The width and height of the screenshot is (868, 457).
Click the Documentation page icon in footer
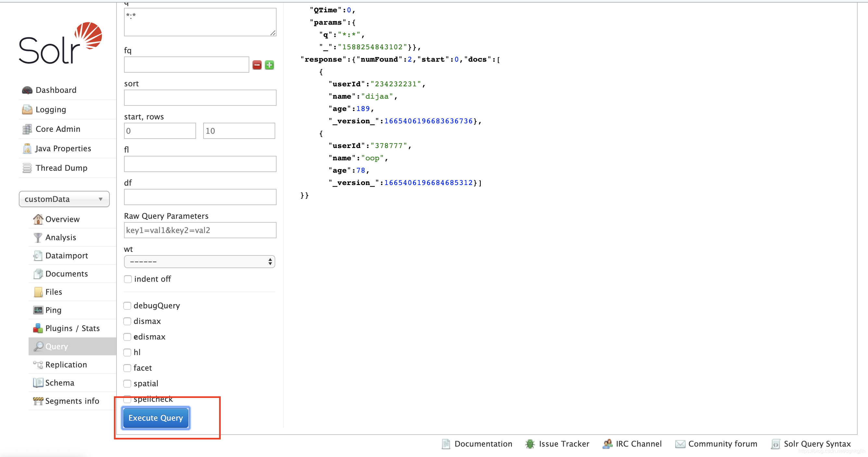pos(446,444)
